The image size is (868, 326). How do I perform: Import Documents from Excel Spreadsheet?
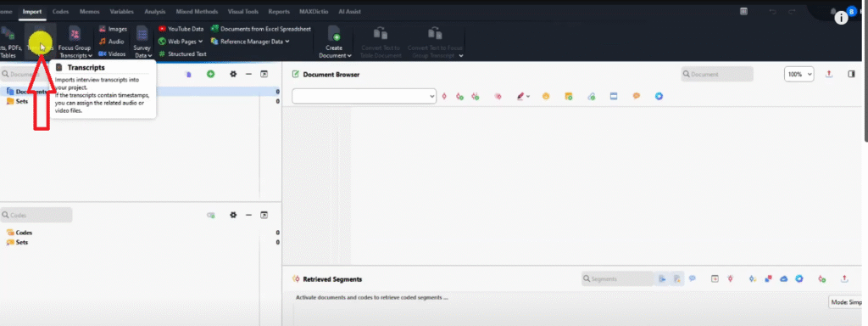click(261, 29)
